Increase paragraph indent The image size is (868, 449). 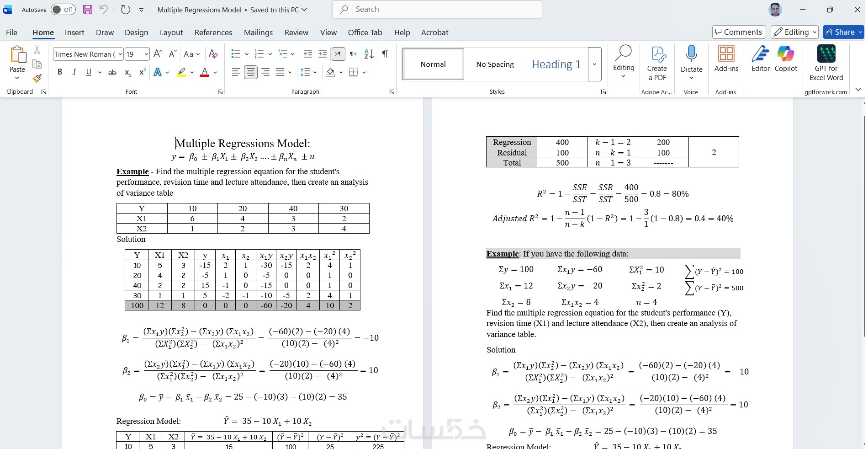pos(323,54)
